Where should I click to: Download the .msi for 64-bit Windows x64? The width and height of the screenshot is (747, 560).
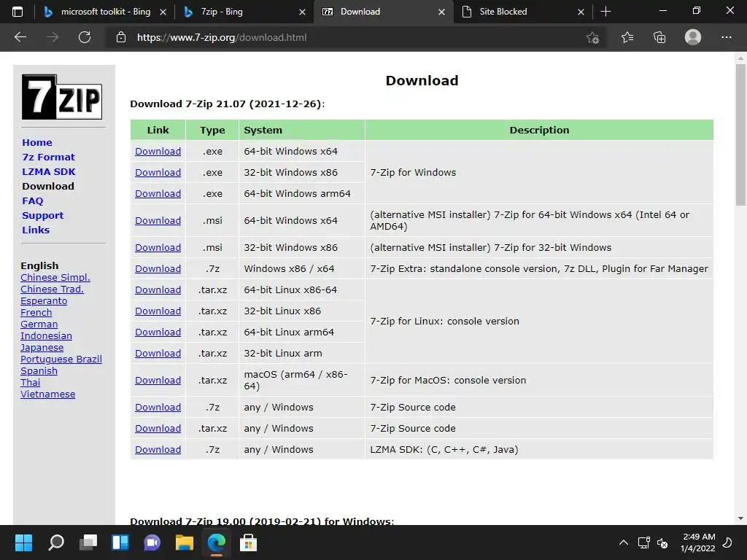158,220
